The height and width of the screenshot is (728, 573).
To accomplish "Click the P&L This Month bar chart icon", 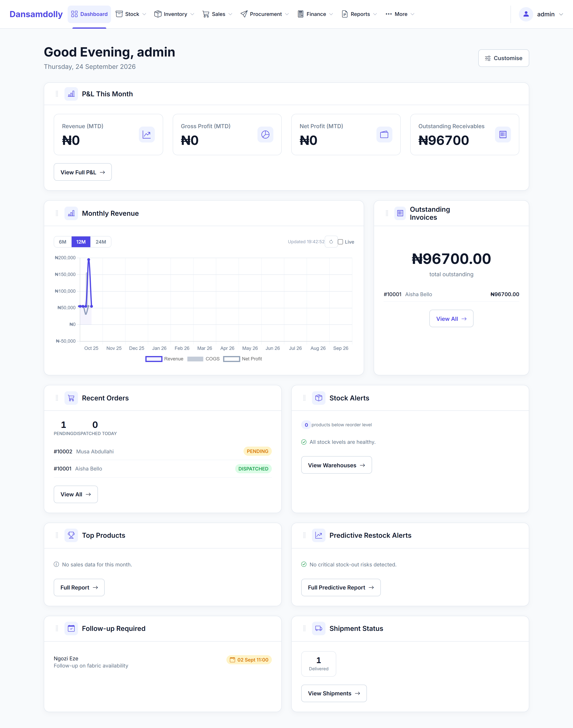I will point(71,94).
